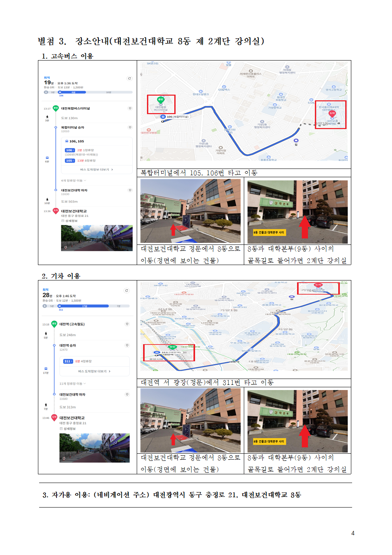392x555 pixels.
Task: Click bus icon above 17분 in timeline
Action: [46, 369]
